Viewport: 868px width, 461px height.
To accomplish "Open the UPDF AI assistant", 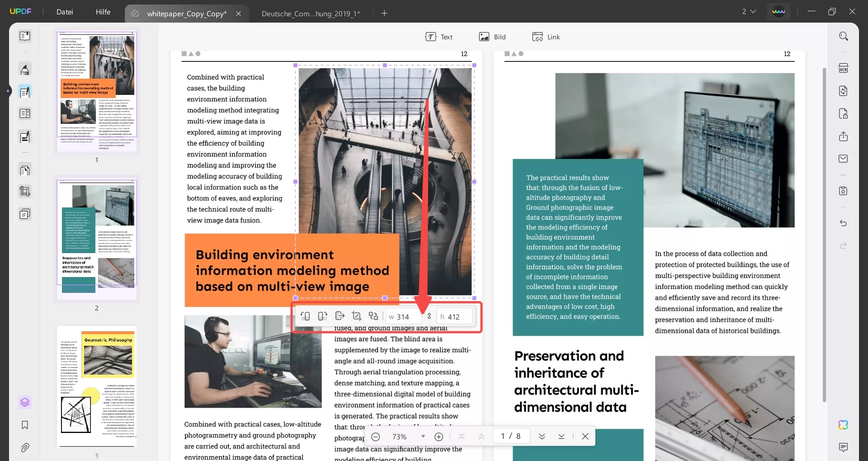I will pyautogui.click(x=844, y=425).
